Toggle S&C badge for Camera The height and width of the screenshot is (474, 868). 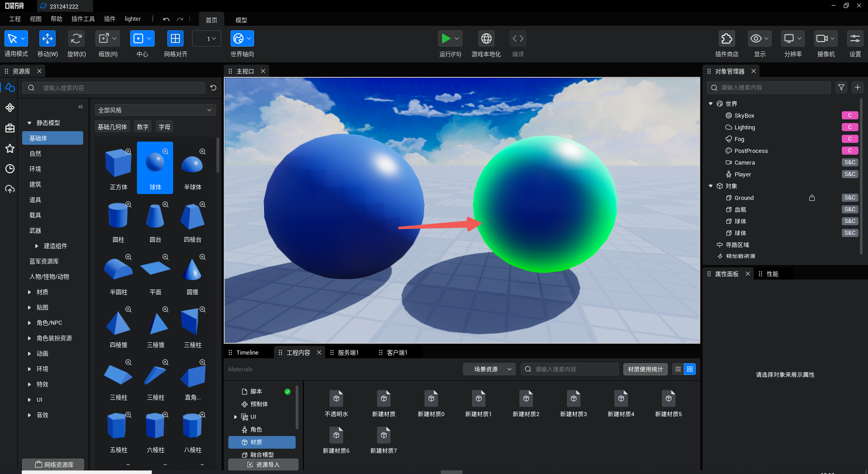[850, 162]
